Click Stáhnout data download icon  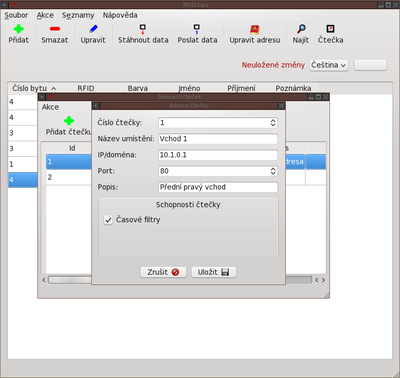(143, 29)
